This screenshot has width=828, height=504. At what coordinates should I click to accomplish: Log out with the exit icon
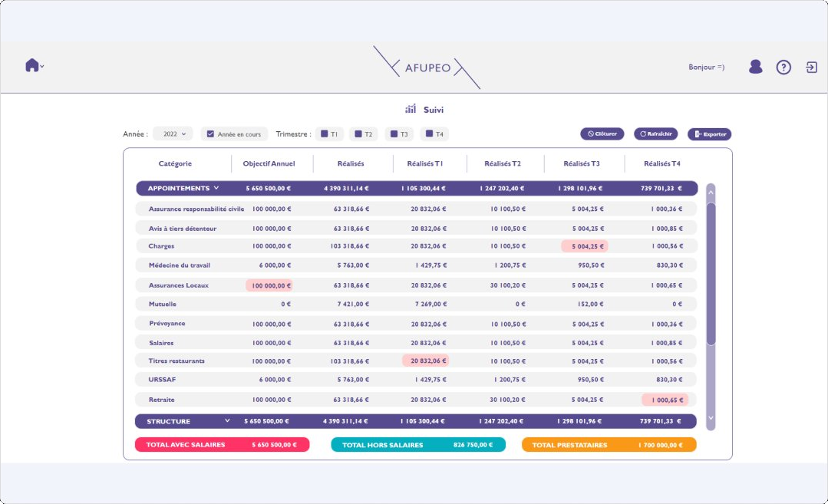(811, 67)
